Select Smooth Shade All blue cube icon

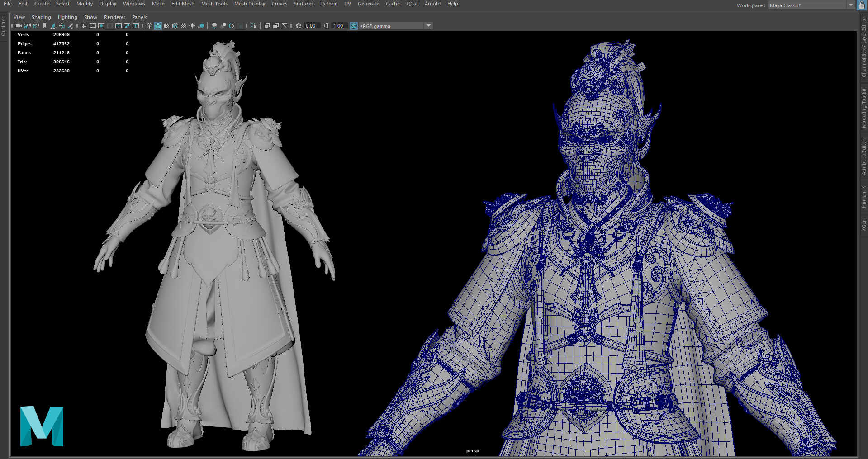158,26
